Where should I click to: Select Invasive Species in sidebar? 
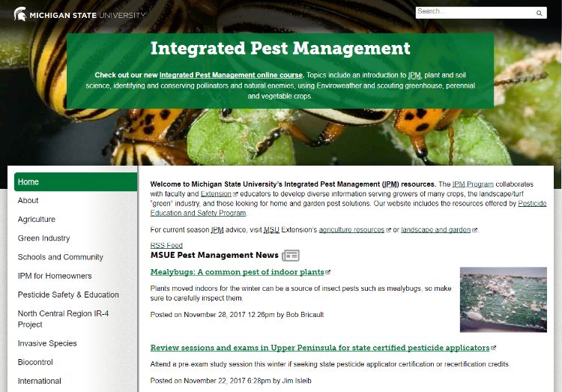pyautogui.click(x=47, y=343)
